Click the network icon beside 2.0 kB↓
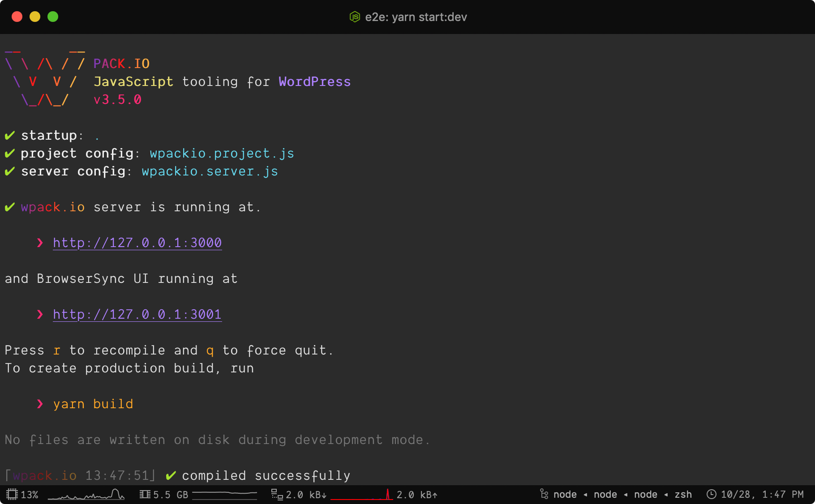This screenshot has height=504, width=815. 277,495
